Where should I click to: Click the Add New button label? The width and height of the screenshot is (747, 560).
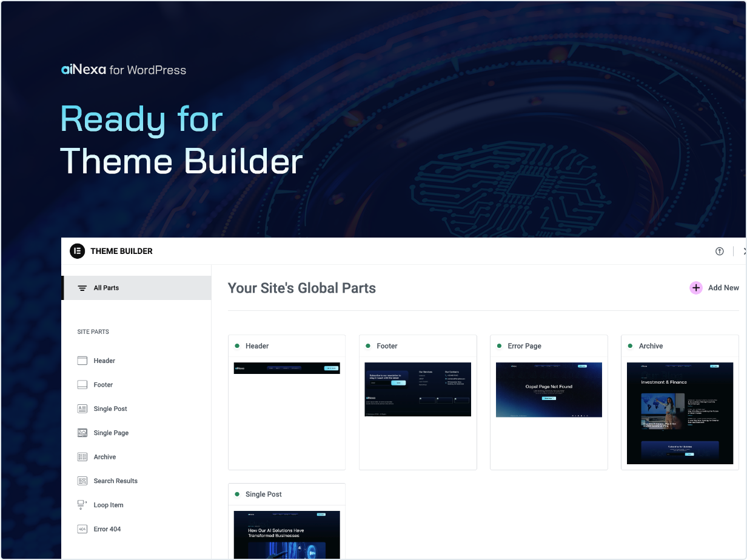723,288
